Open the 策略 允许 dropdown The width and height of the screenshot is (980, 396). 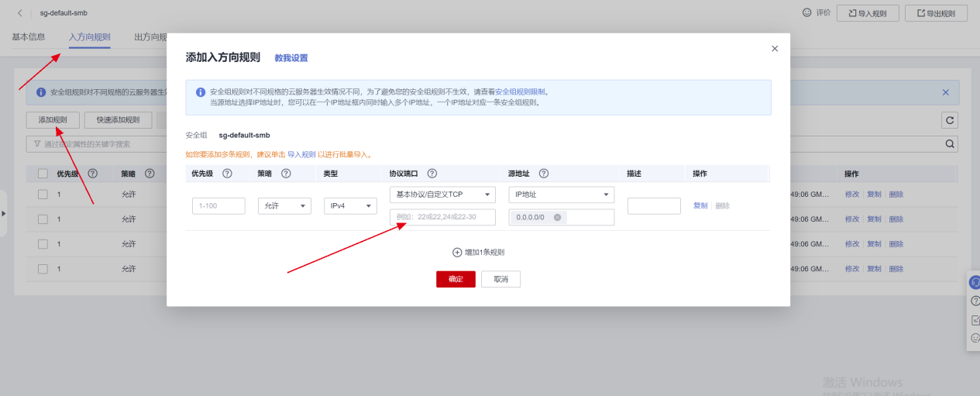(x=284, y=206)
